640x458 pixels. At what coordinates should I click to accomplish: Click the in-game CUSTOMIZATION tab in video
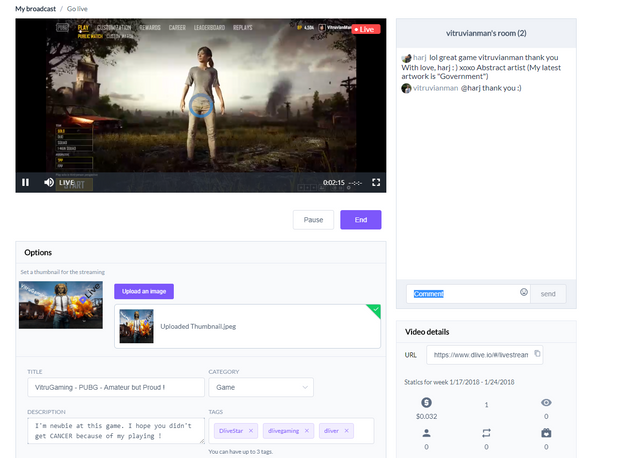coord(114,28)
